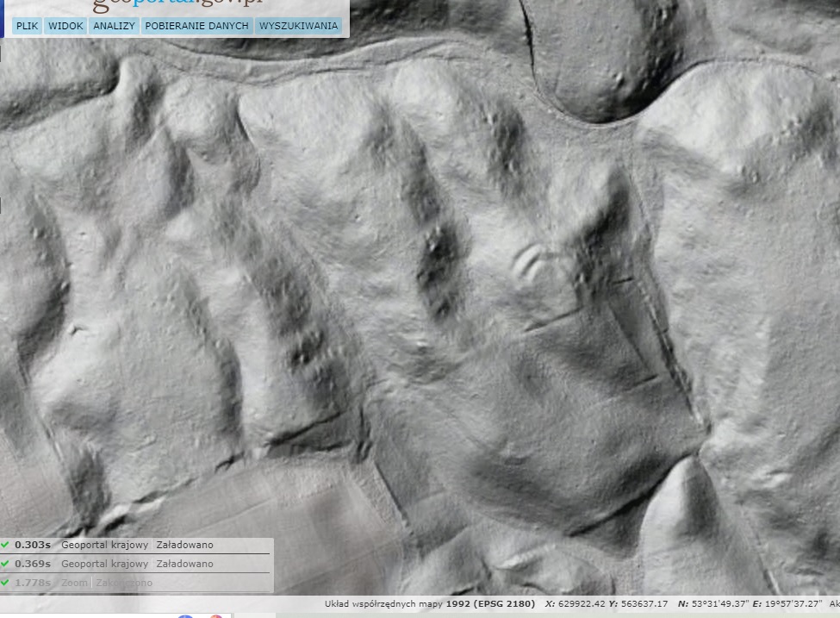840x618 pixels.
Task: Open the POBIERANIE DANYCH menu
Action: coord(196,26)
